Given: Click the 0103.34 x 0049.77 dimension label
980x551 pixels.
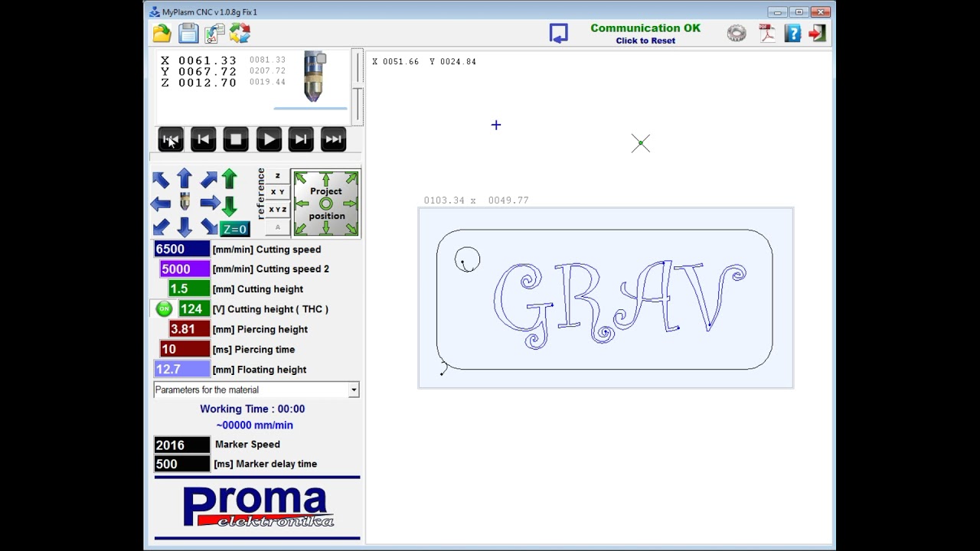Looking at the screenshot, I should tap(476, 201).
